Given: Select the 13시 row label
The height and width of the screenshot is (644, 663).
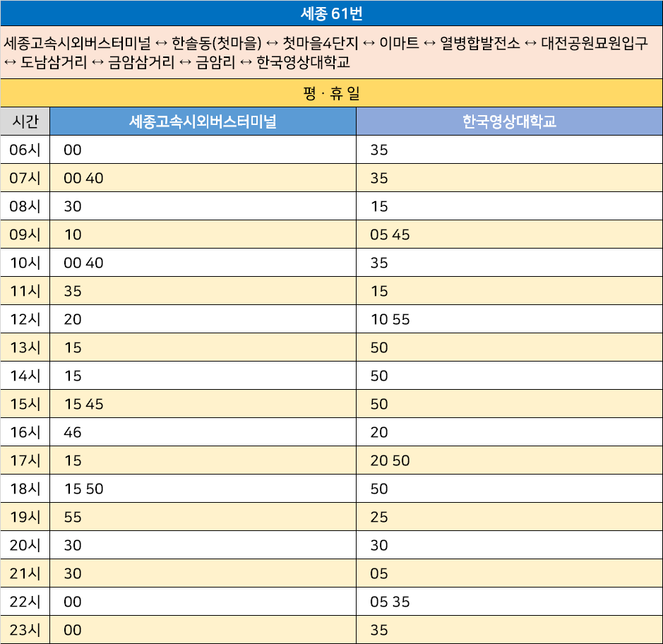Looking at the screenshot, I should click(25, 347).
